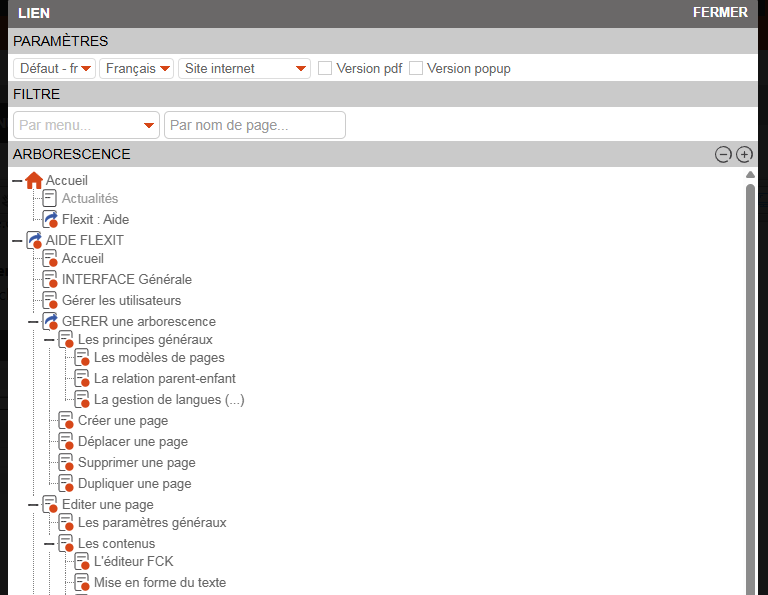This screenshot has width=768, height=595.
Task: Click the collapse-all minus circle icon
Action: (x=723, y=154)
